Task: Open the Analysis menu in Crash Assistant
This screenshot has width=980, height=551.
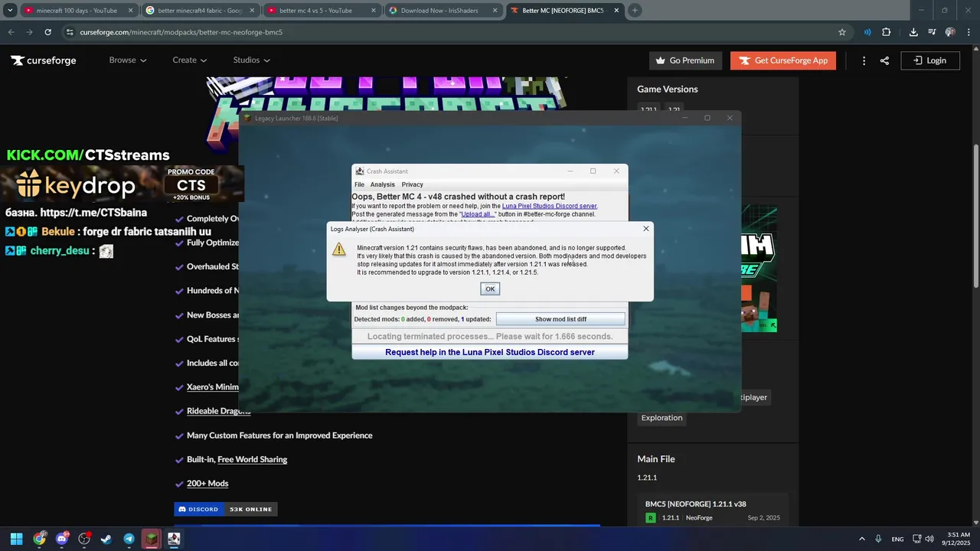Action: click(x=382, y=184)
